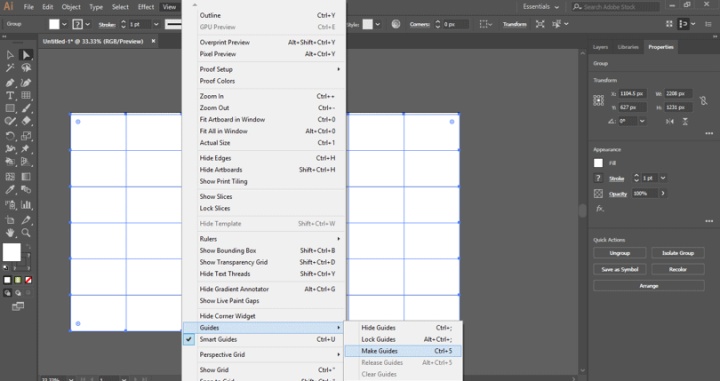
Task: Open Appearance panel stroke weight dropdown
Action: 663,178
